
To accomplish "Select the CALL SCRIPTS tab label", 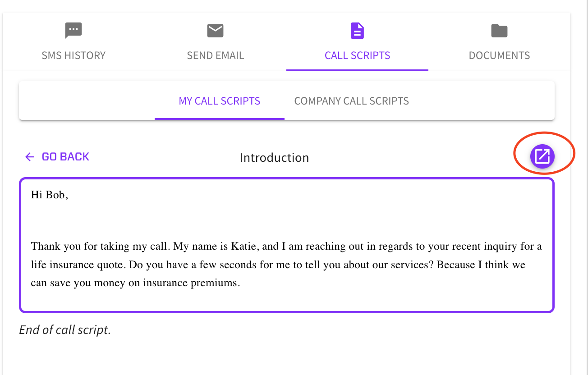I will click(x=358, y=55).
